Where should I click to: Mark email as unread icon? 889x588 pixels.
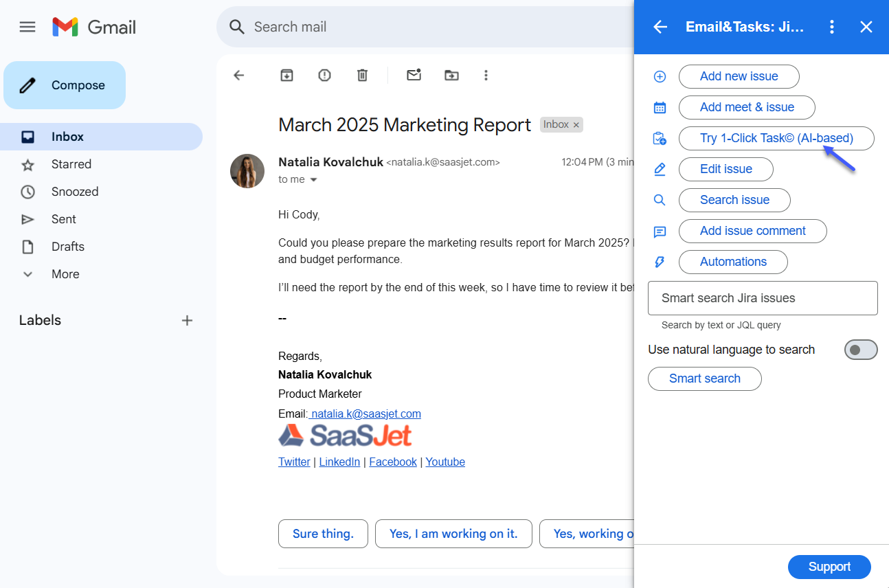click(414, 76)
